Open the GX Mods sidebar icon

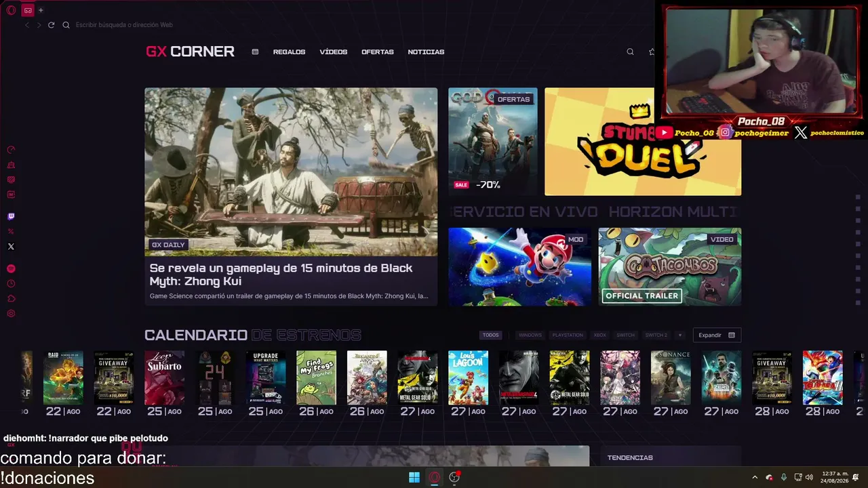[11, 180]
